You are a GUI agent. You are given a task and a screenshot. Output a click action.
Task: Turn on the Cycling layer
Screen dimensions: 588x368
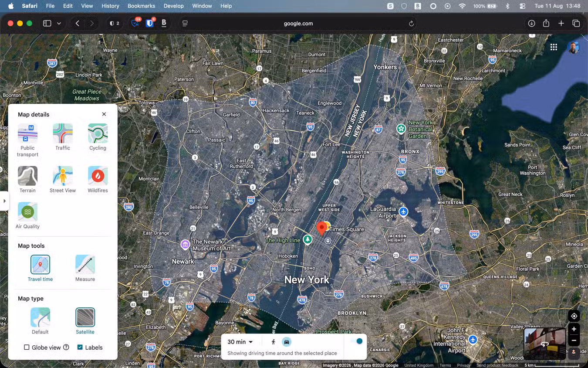(98, 137)
